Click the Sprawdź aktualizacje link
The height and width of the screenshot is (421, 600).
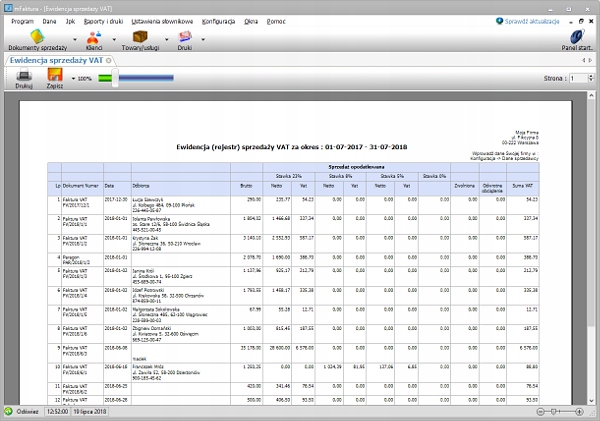pyautogui.click(x=534, y=20)
